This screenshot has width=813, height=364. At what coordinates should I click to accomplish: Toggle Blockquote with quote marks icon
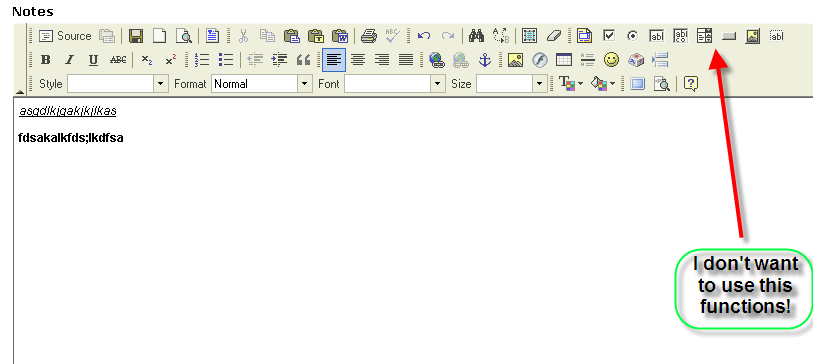point(303,60)
